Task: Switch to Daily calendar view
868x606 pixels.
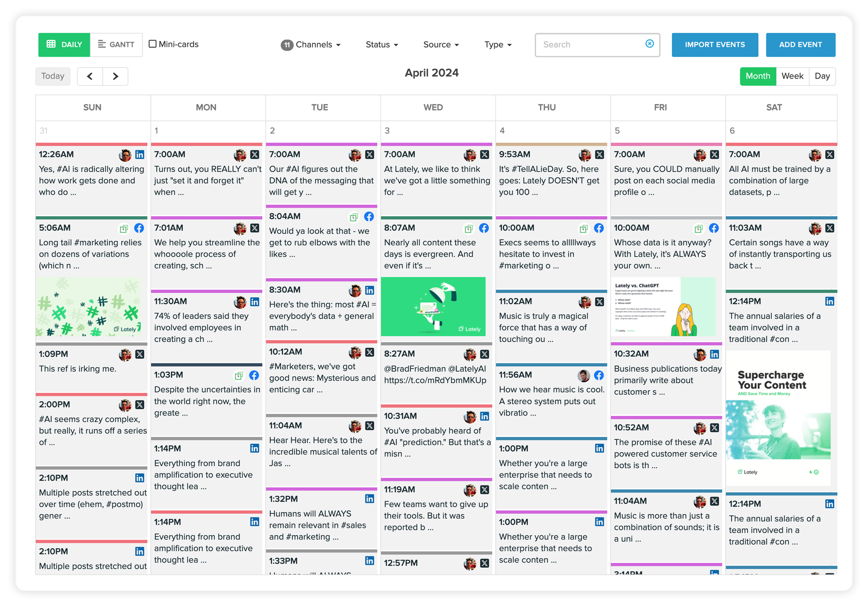Action: pos(64,45)
